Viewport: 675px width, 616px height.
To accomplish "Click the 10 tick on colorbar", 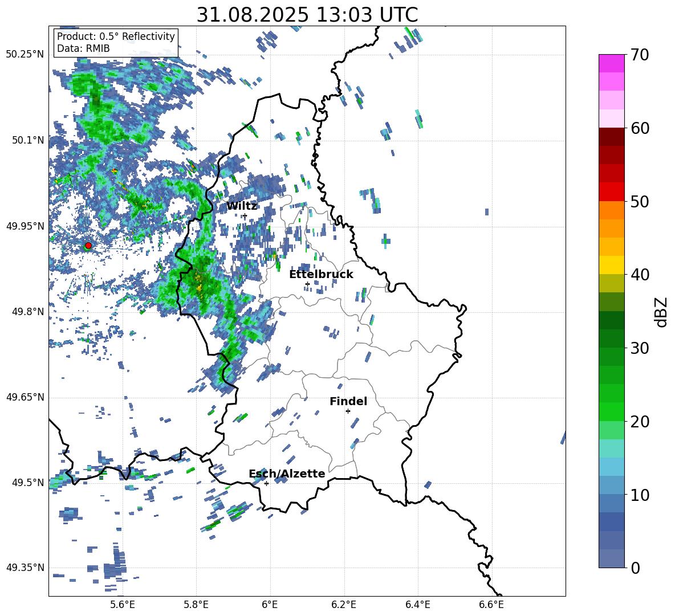I will pyautogui.click(x=639, y=495).
